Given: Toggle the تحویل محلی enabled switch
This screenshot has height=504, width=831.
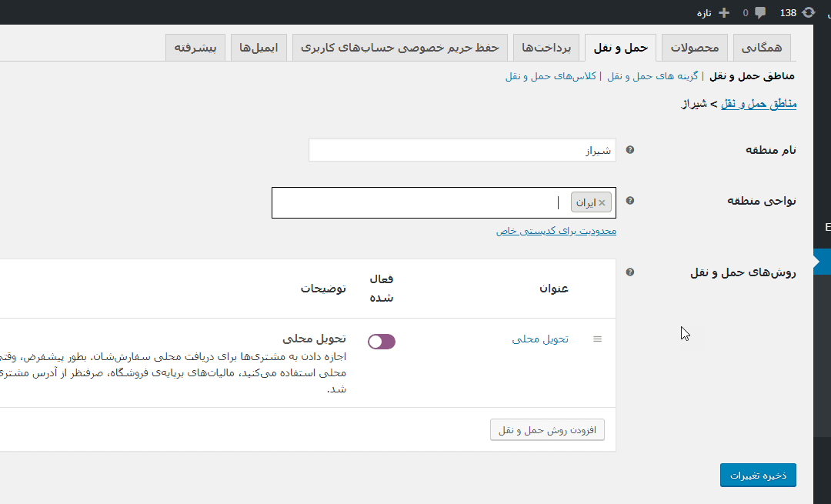Looking at the screenshot, I should coord(382,342).
